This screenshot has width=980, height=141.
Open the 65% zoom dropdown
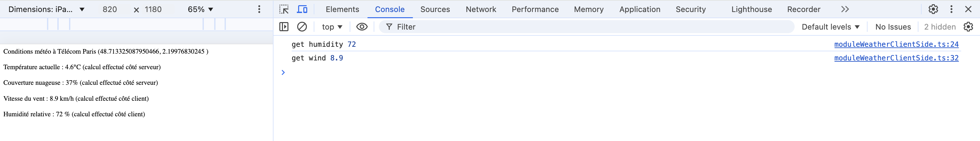201,9
